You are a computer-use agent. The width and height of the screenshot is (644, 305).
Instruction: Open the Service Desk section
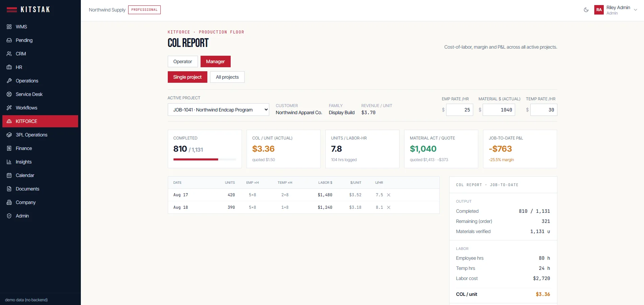(x=40, y=94)
